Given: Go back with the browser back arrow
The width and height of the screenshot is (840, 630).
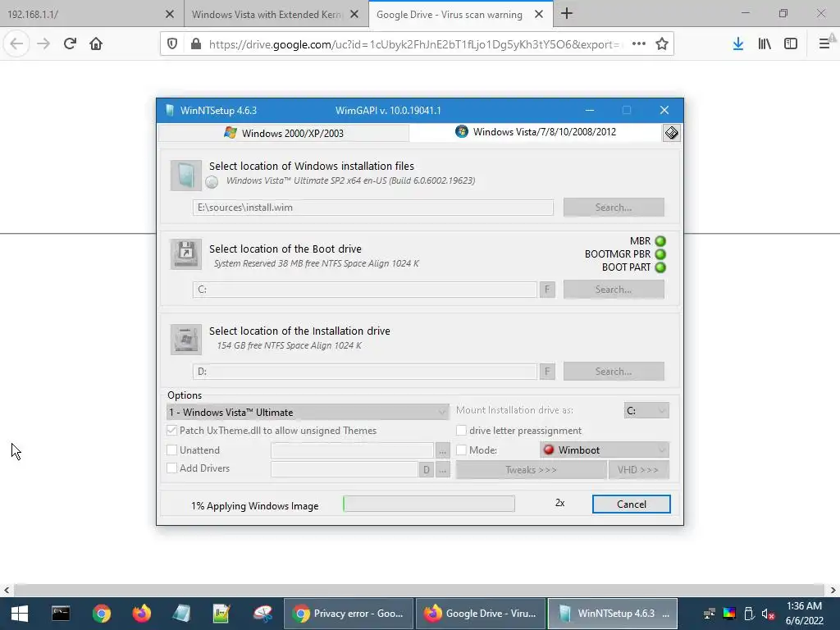Looking at the screenshot, I should point(16,44).
